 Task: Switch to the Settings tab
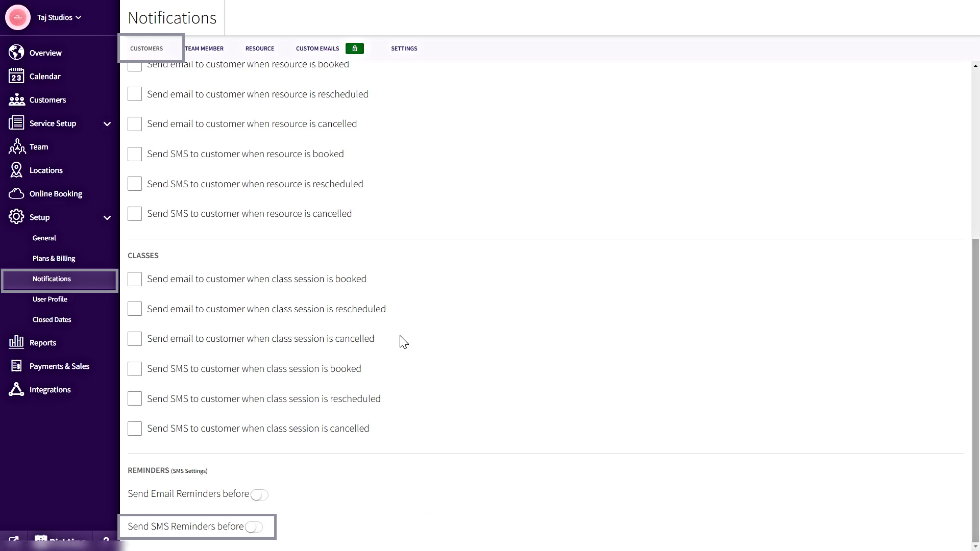point(404,48)
